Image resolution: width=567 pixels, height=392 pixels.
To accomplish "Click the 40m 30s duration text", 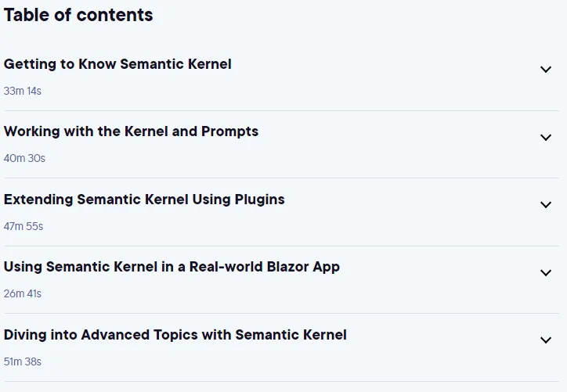I will [x=24, y=158].
